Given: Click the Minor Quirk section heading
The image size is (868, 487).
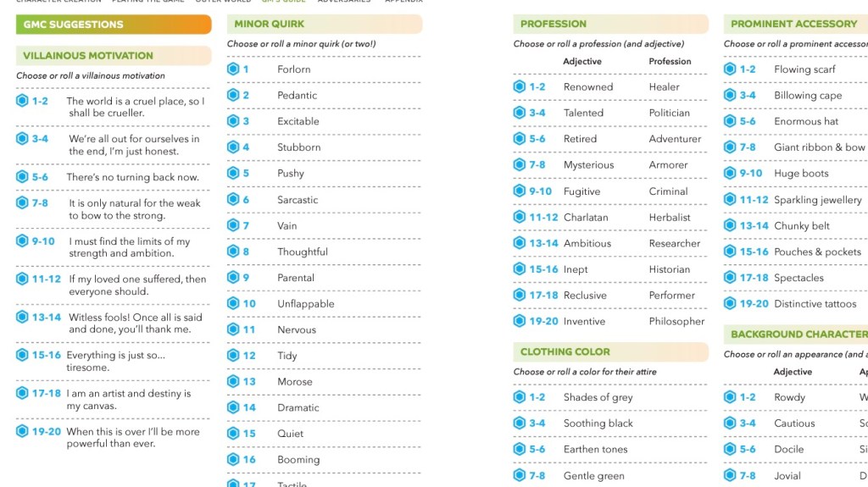Looking at the screenshot, I should 270,24.
